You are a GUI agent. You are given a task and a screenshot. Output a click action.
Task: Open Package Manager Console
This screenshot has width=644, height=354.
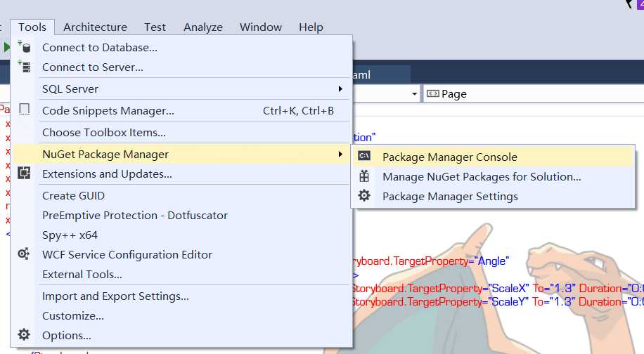pyautogui.click(x=494, y=157)
